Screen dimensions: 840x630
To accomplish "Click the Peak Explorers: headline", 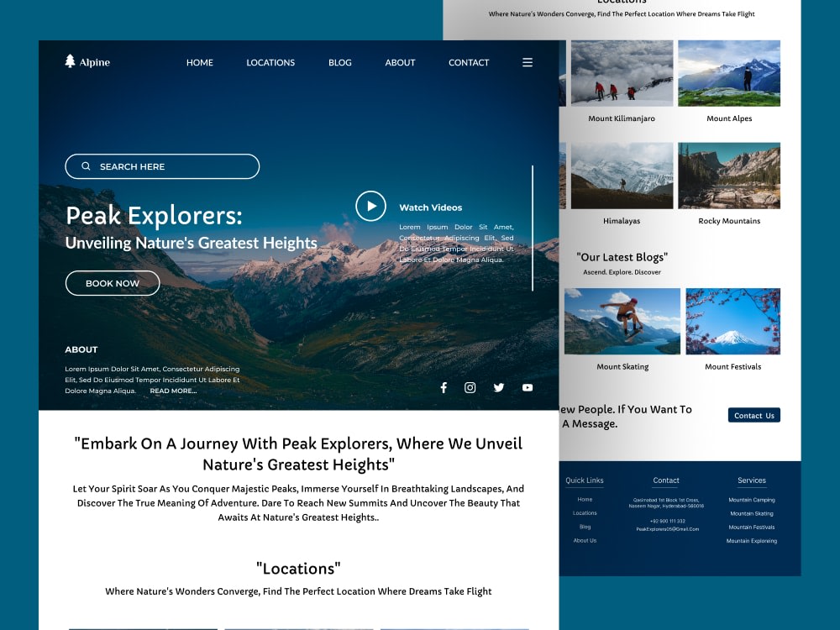I will tap(154, 216).
